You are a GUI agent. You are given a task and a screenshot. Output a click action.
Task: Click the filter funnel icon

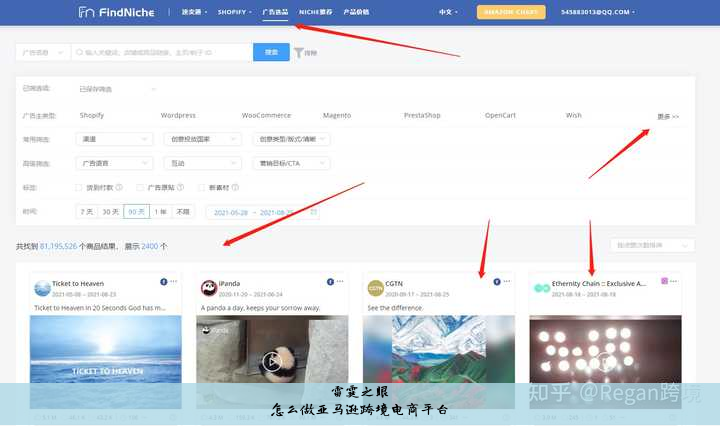(298, 52)
